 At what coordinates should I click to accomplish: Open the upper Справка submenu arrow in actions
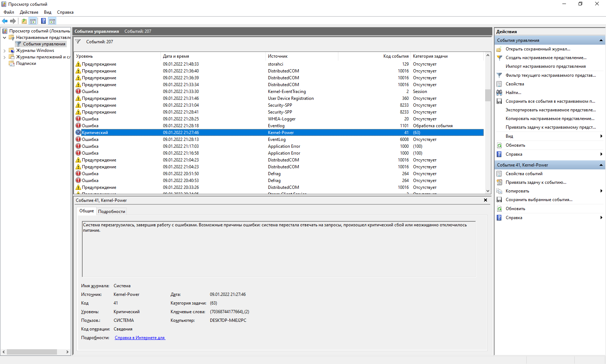pyautogui.click(x=601, y=154)
